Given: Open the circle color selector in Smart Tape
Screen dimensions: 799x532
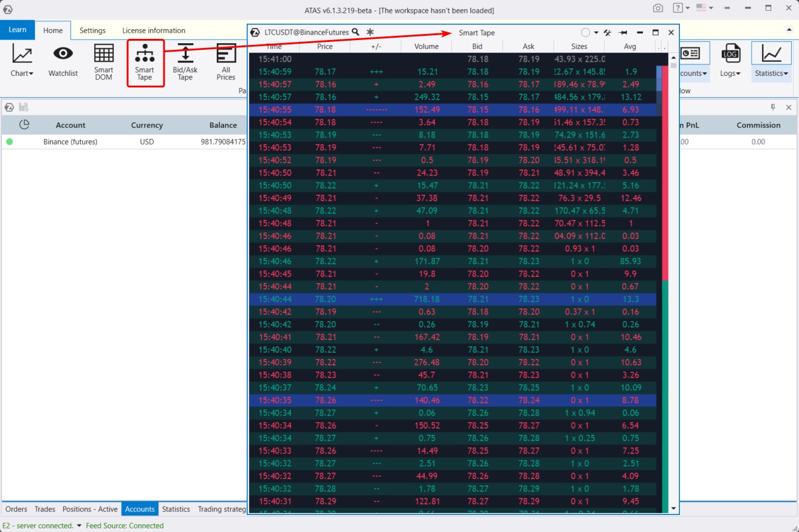Looking at the screenshot, I should coord(589,33).
